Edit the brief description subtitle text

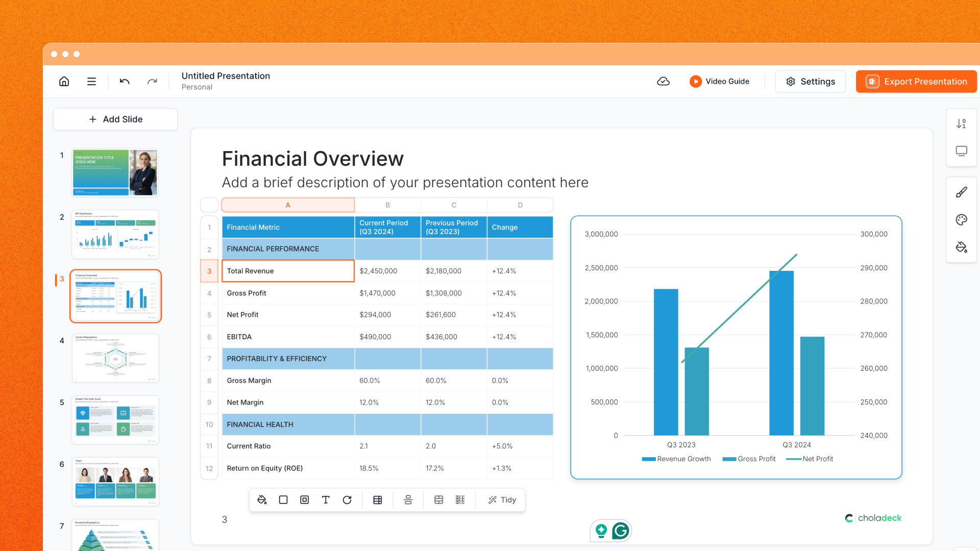pyautogui.click(x=405, y=183)
